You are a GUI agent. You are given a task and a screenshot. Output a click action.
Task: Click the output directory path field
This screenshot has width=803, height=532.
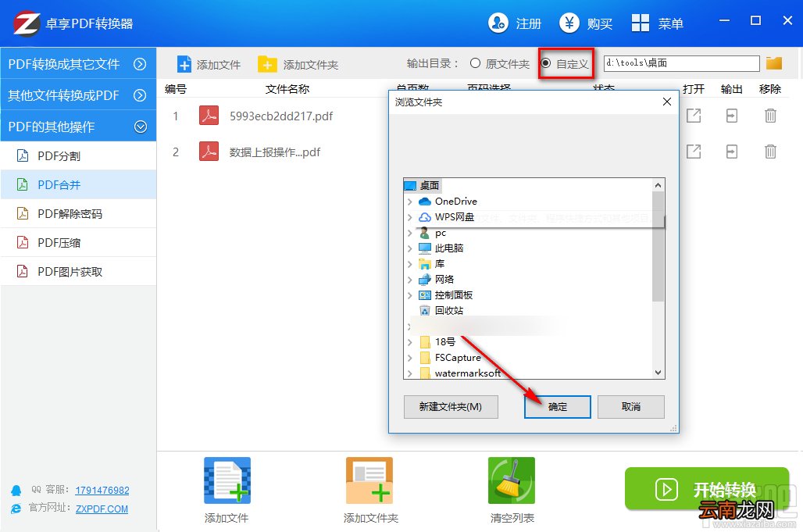point(681,63)
